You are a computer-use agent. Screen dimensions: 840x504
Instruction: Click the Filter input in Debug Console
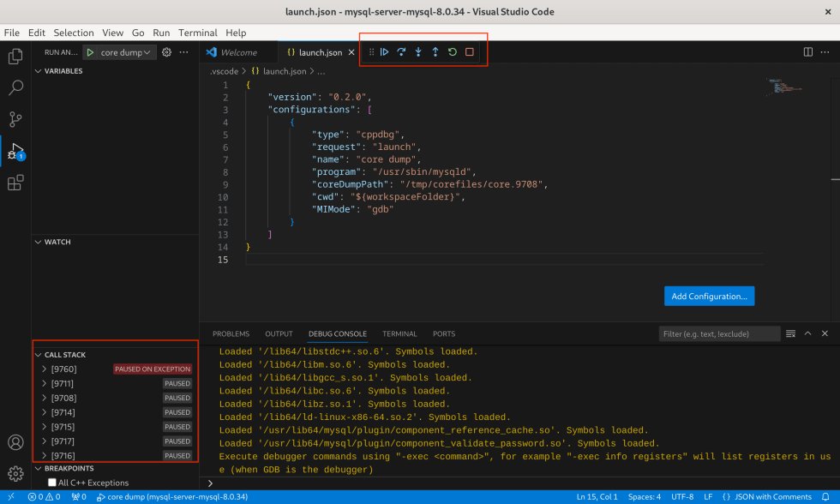tap(718, 333)
